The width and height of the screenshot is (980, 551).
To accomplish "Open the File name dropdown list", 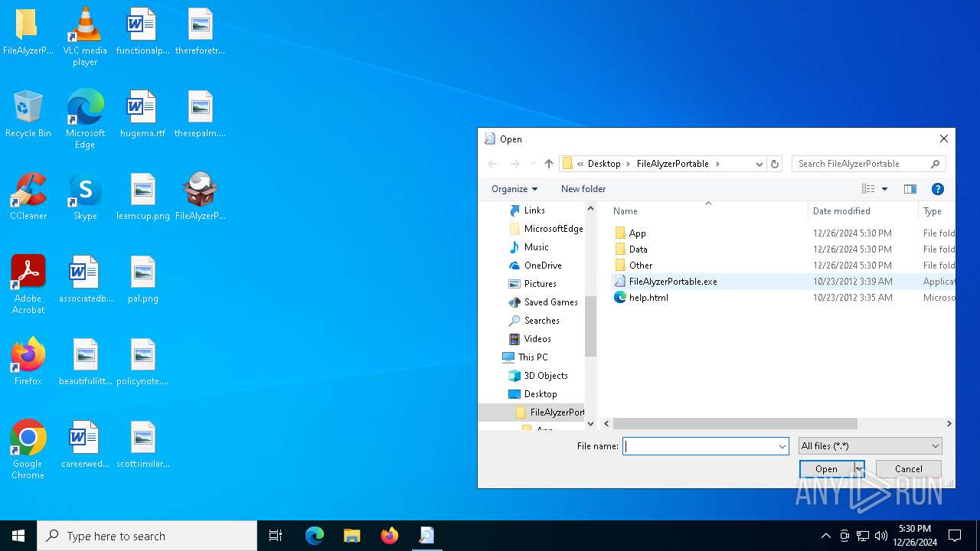I will click(782, 446).
